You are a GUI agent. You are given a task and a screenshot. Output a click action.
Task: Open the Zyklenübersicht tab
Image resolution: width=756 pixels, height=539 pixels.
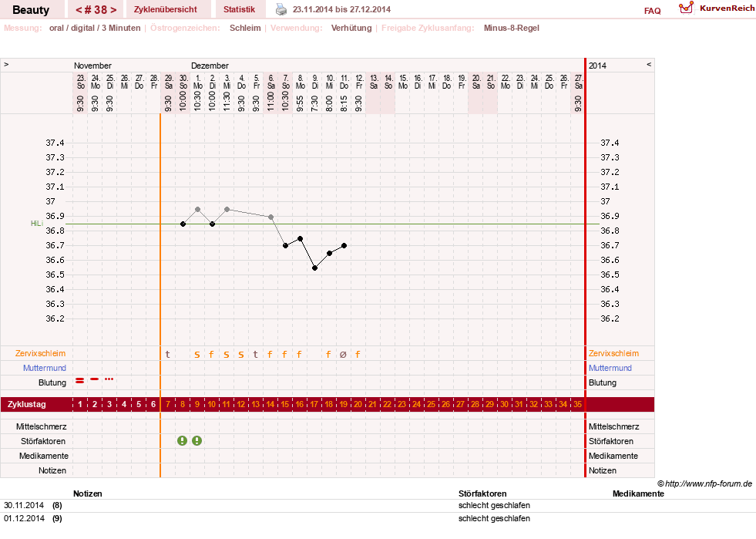[166, 9]
